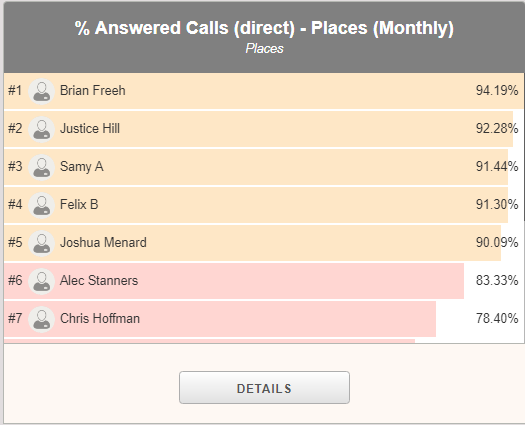Click Felix B's avatar icon
Viewport: 525px width, 425px height.
click(42, 205)
